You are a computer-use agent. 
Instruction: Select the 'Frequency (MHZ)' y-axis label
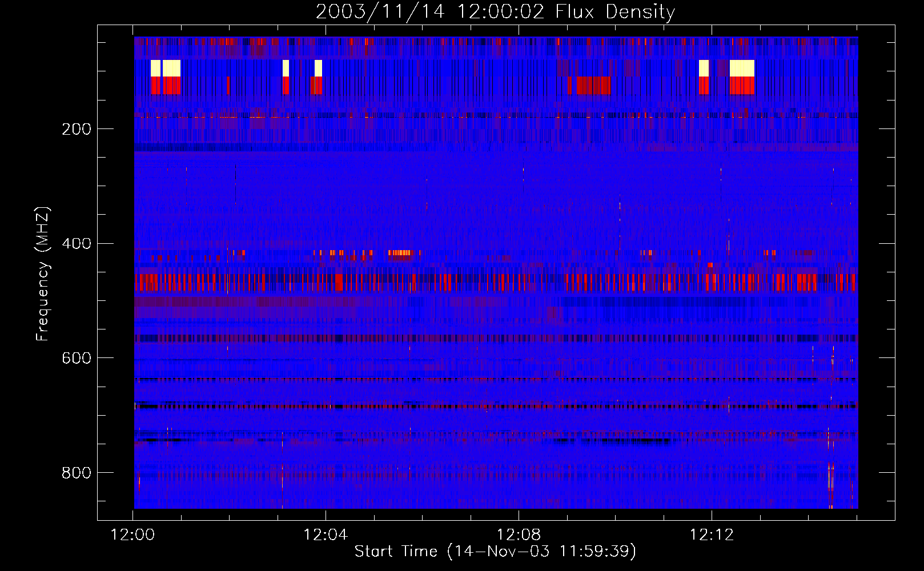coord(43,274)
